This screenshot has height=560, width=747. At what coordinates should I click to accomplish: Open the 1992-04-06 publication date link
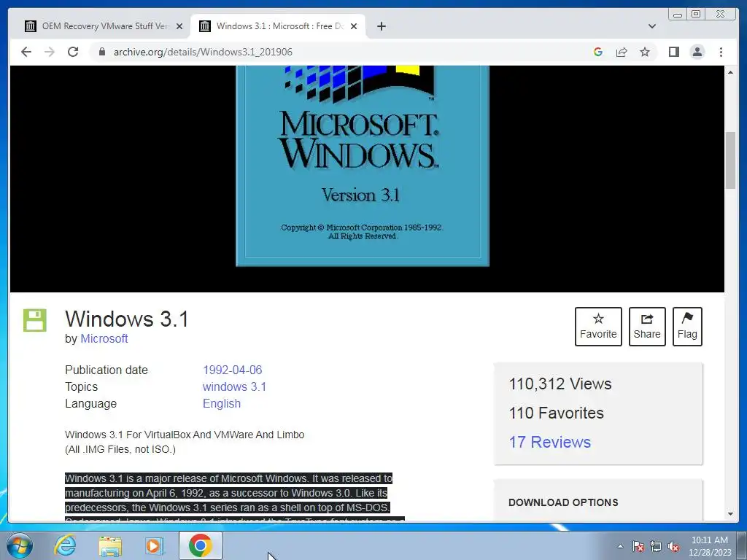pyautogui.click(x=233, y=370)
